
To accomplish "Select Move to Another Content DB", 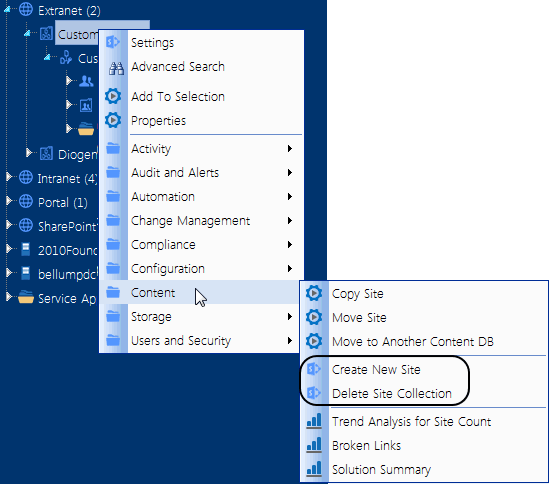I will point(413,341).
